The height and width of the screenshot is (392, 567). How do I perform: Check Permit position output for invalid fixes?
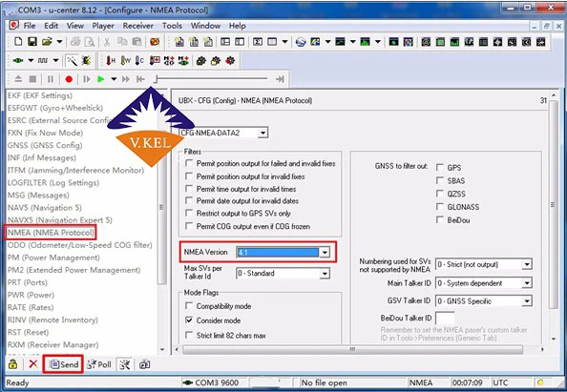189,176
